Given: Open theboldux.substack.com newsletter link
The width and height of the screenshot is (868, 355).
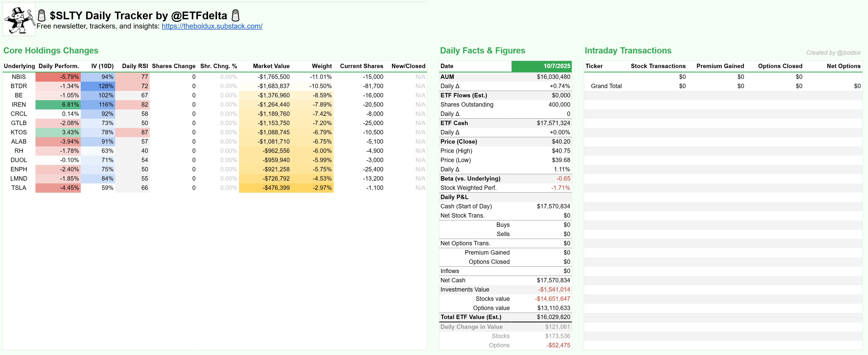Looking at the screenshot, I should click(x=212, y=26).
